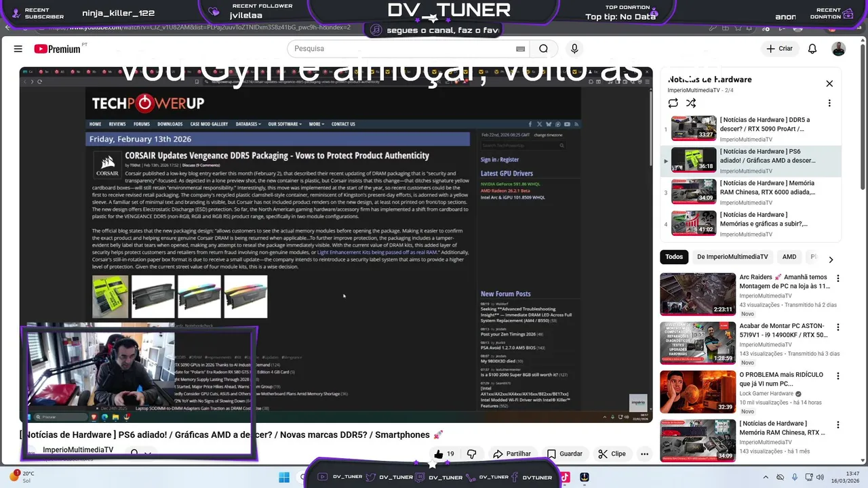Open bottom recommended Memória RAM Chinesa thumbnail
The width and height of the screenshot is (868, 488).
698,440
